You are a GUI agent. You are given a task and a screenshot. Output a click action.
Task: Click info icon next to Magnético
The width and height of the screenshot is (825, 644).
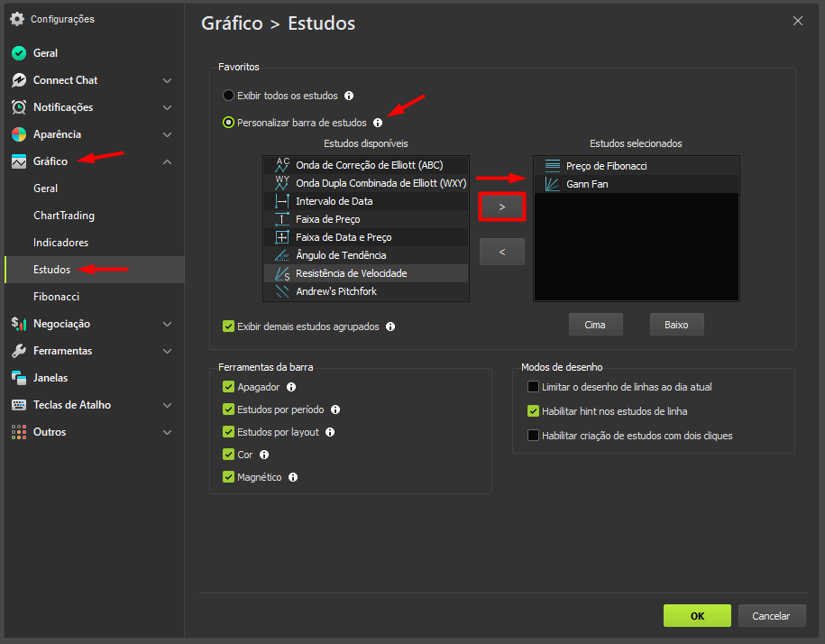coord(293,477)
